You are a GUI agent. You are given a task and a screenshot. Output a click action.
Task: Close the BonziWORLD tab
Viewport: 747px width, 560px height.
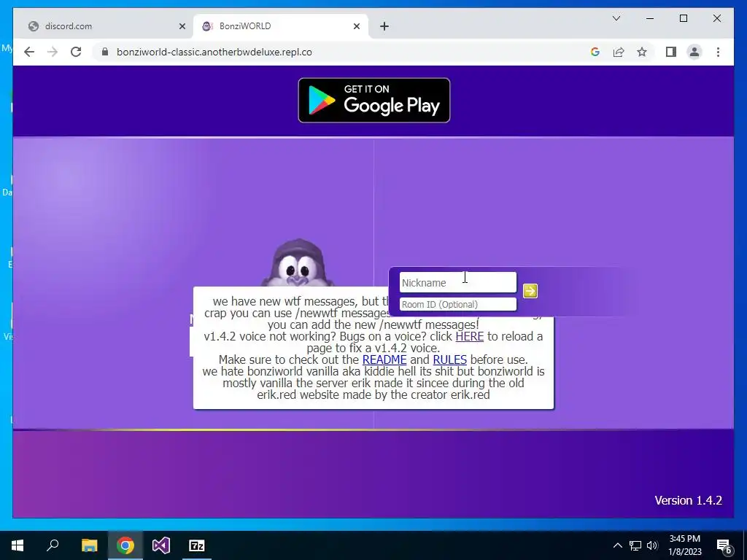(x=356, y=27)
